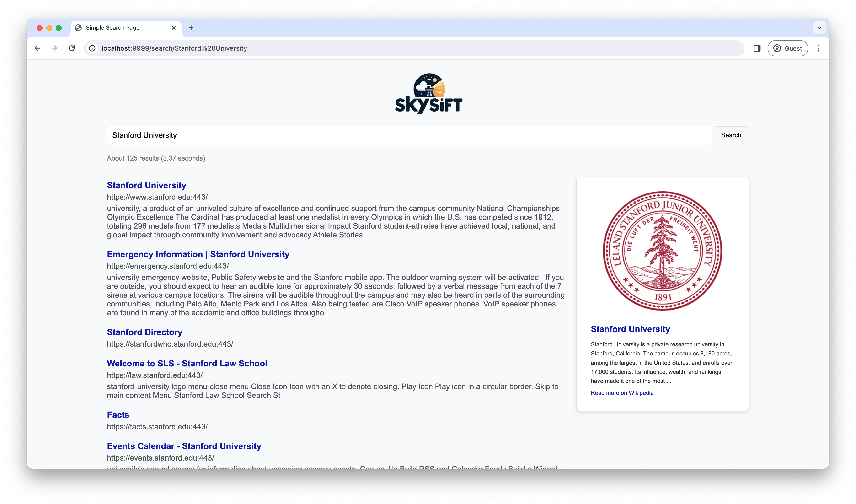Open the Guest profile button
Viewport: 856px width, 504px height.
787,48
